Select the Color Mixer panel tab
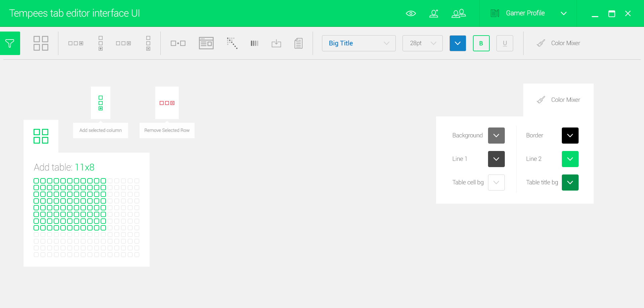This screenshot has height=308, width=644. [558, 100]
